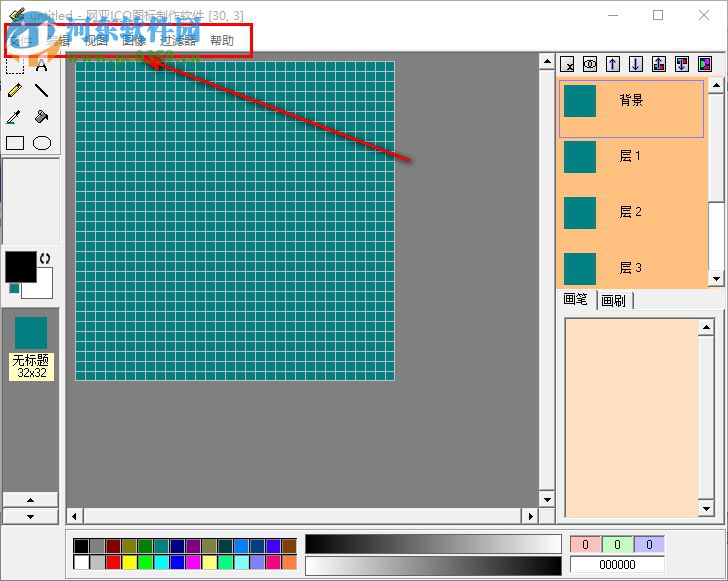Image resolution: width=728 pixels, height=581 pixels.
Task: Switch to the 画笔 tab
Action: [x=576, y=299]
